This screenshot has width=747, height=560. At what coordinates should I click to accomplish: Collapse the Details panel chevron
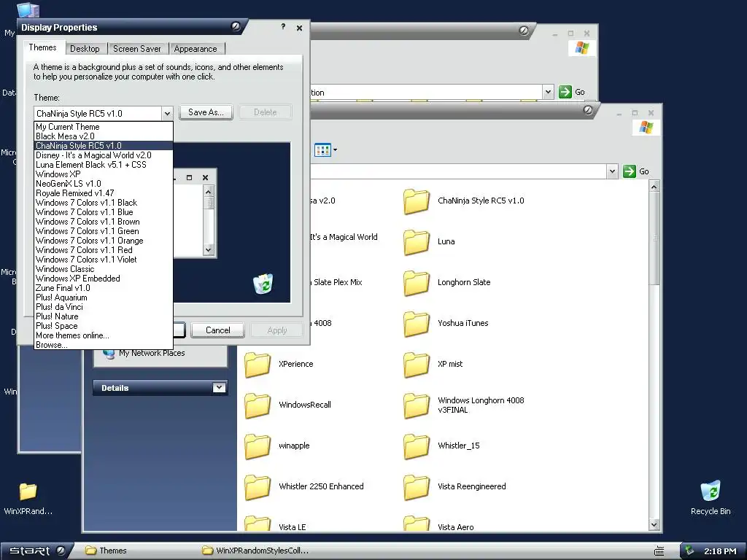click(x=219, y=388)
